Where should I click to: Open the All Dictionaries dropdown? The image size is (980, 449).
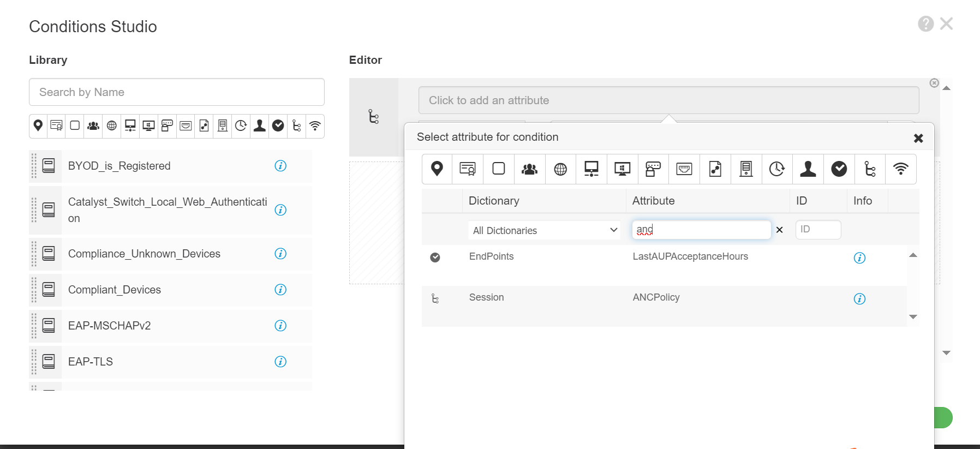coord(545,230)
